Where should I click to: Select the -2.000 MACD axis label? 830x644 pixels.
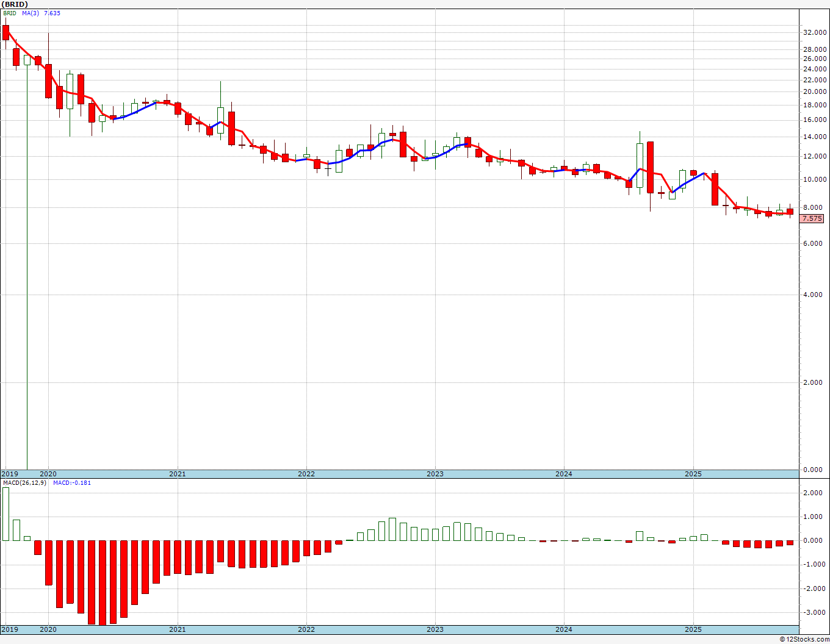(x=815, y=589)
